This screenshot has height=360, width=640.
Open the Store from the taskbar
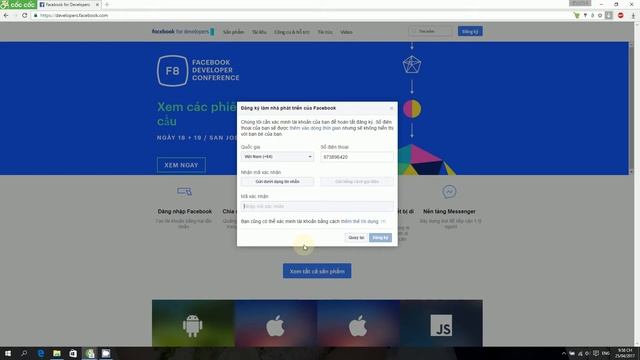73,353
